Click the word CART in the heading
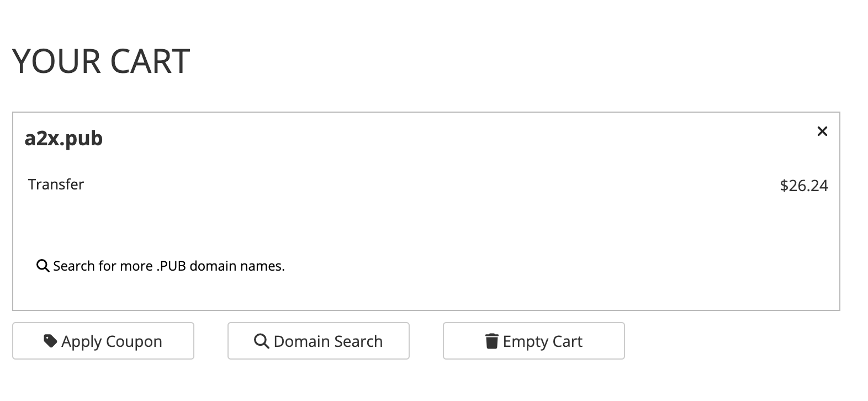Screen dimensions: 868x401 pos(150,61)
